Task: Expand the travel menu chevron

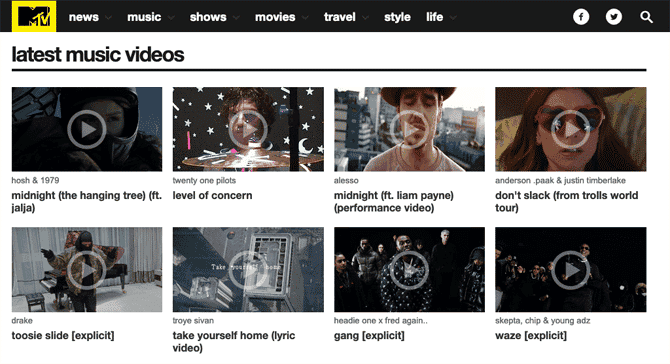Action: coord(365,18)
